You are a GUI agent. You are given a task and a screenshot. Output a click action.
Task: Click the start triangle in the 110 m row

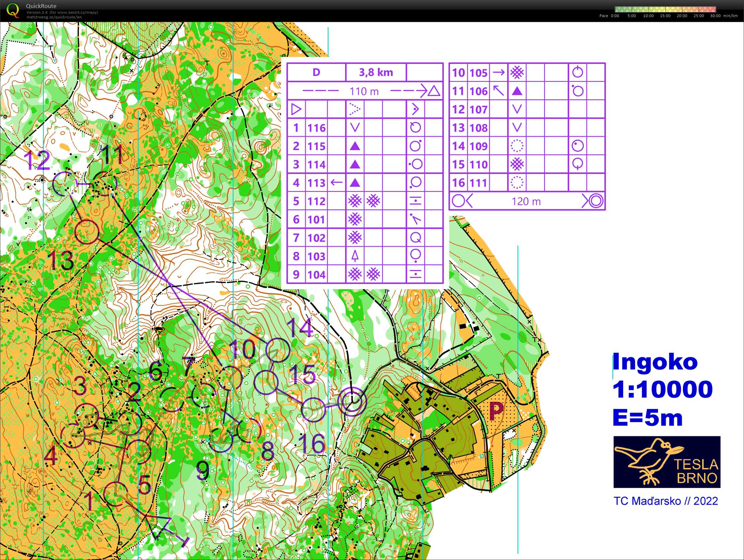[434, 91]
